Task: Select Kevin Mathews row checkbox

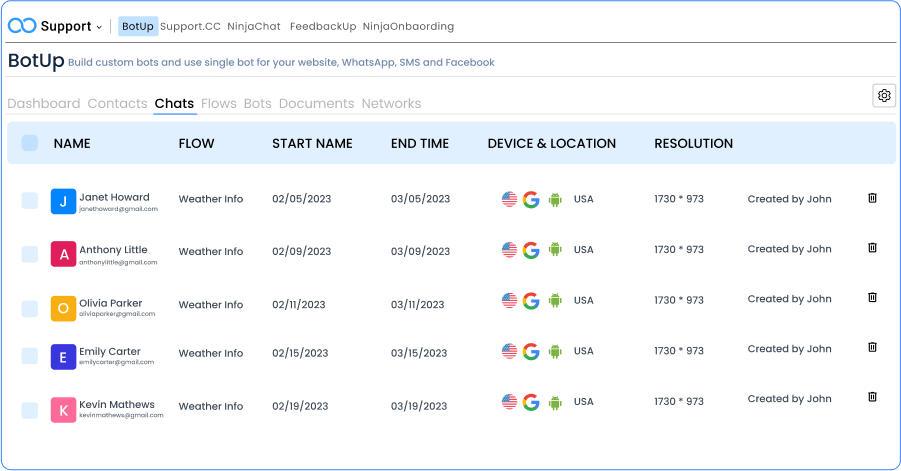Action: pyautogui.click(x=30, y=410)
